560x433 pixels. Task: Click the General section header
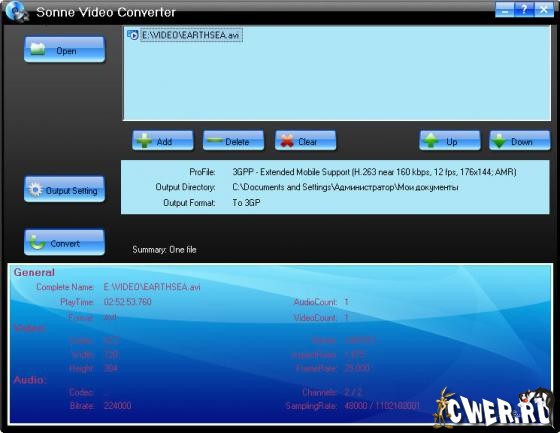tap(34, 272)
